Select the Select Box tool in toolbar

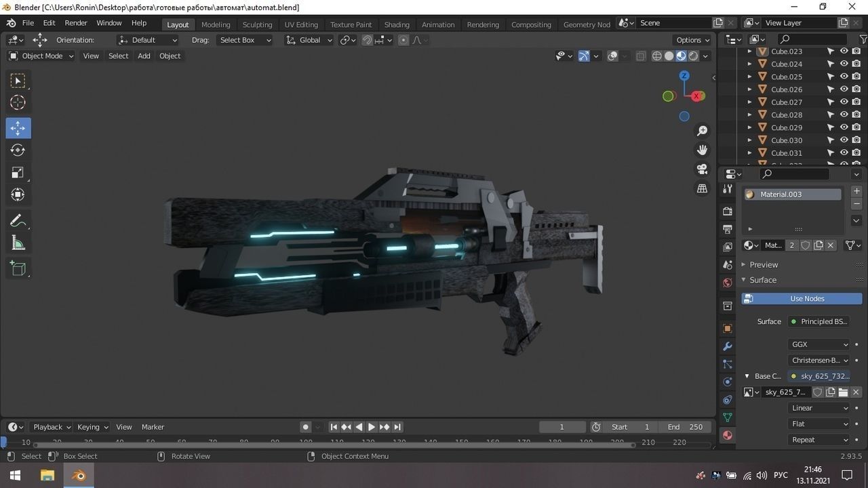coord(18,81)
